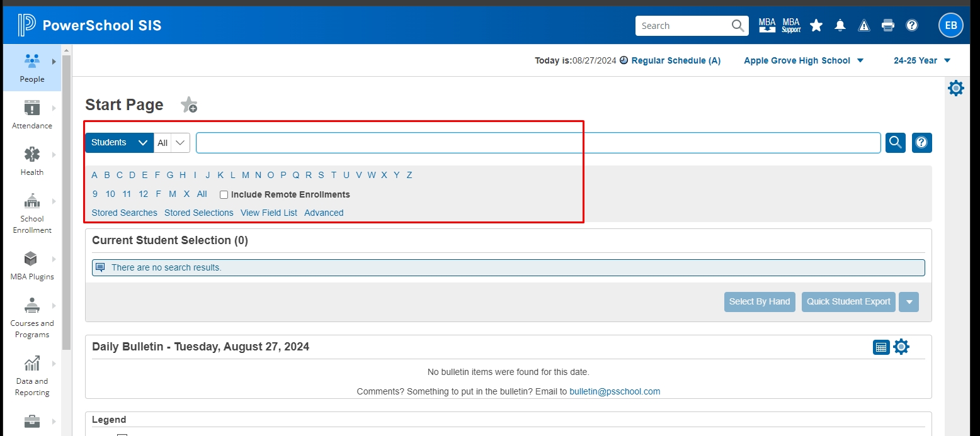Filter students by grade 12 link
The image size is (980, 436).
[143, 194]
